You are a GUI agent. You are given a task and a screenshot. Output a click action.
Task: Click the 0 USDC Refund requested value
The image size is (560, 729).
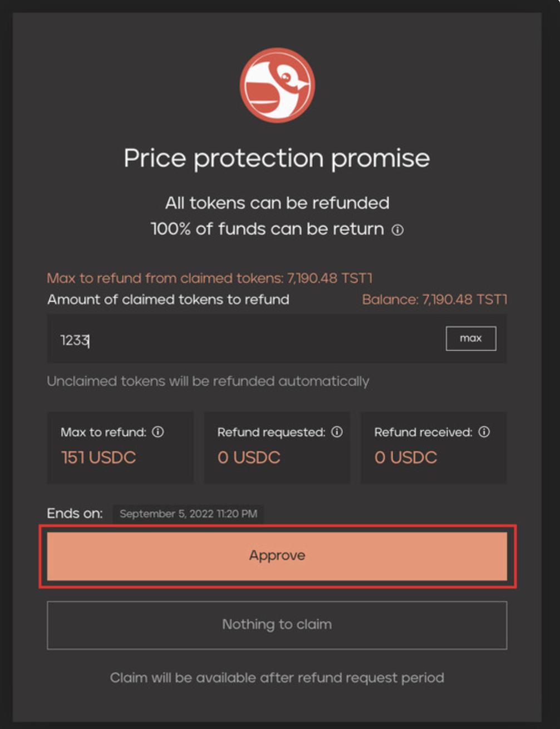point(249,457)
